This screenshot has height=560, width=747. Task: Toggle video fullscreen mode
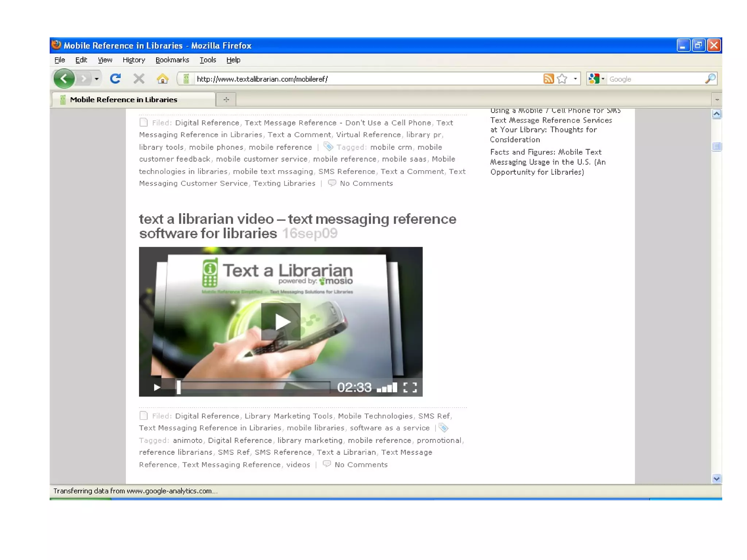[410, 387]
